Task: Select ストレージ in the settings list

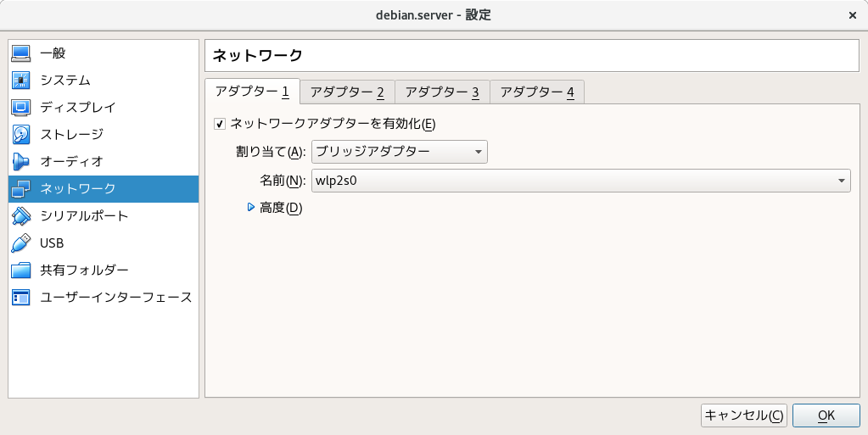Action: pos(104,135)
